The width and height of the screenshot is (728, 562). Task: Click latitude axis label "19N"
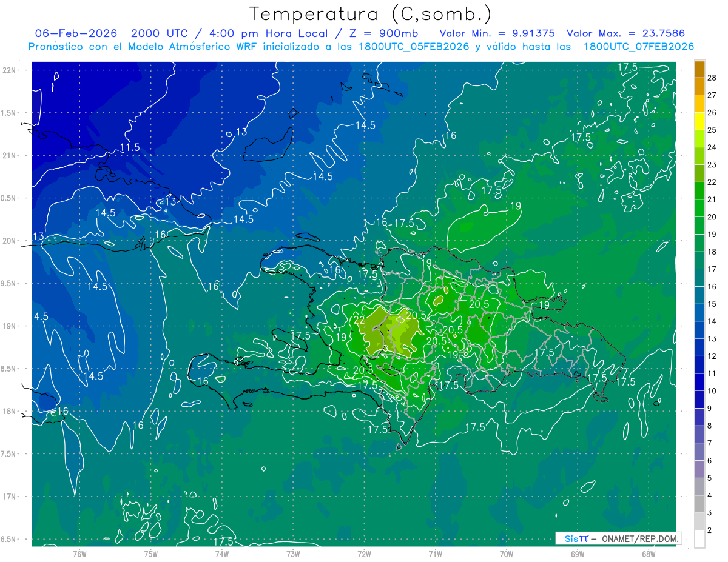pos(9,326)
